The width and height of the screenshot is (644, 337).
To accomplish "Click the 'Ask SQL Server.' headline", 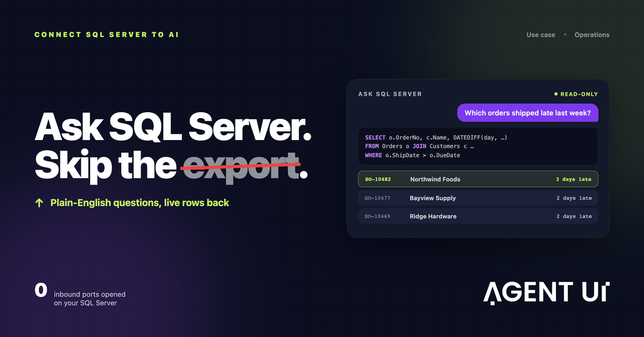I will pos(173,128).
